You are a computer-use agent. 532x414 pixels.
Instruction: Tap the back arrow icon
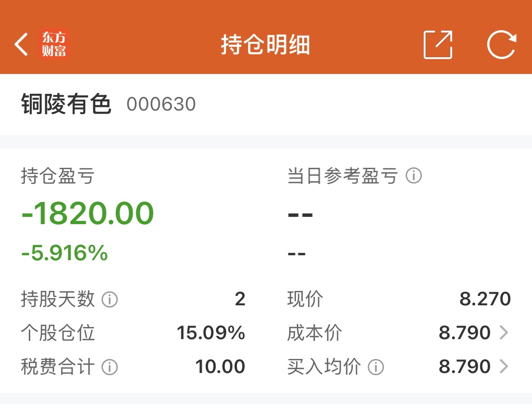(21, 44)
